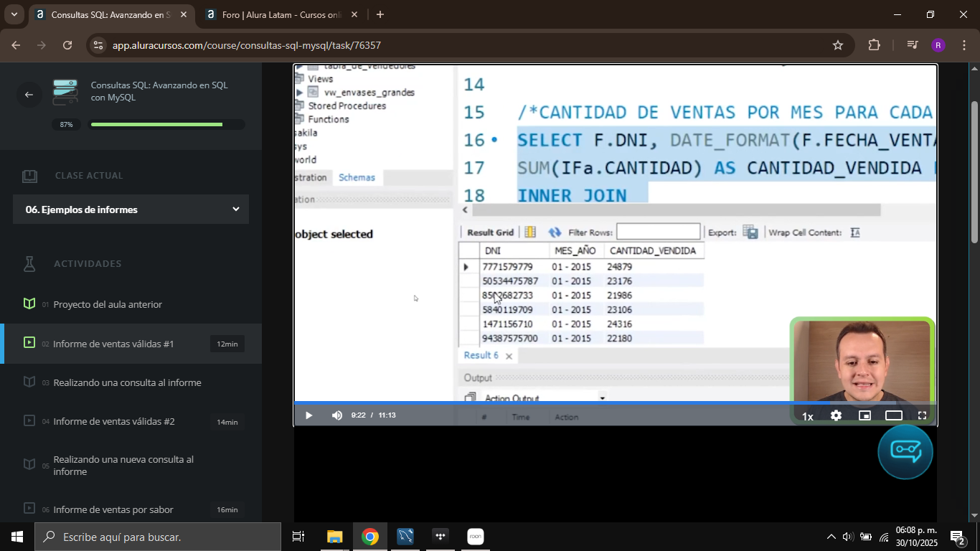Mute the video with the speaker icon

tap(336, 415)
